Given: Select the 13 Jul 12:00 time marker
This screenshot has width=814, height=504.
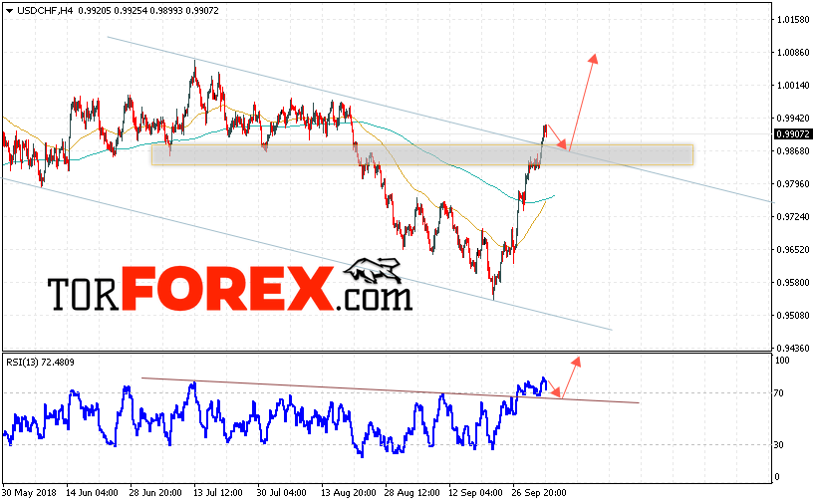Looking at the screenshot, I should (218, 492).
